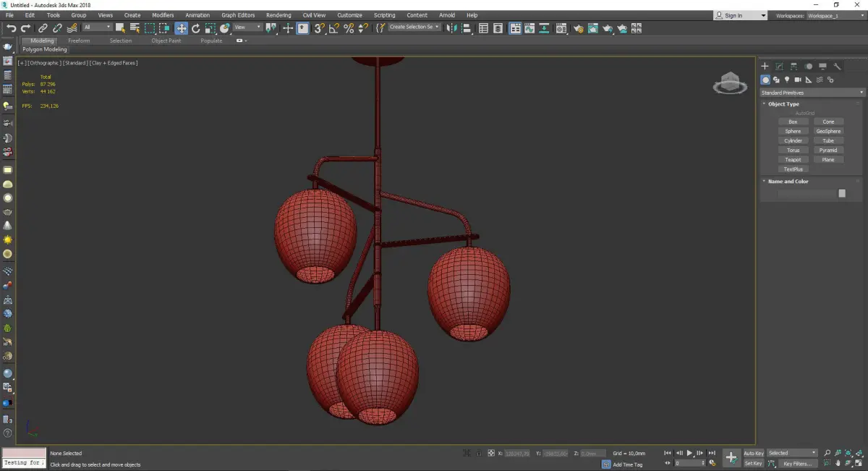Activate the Select and Rotate tool

[195, 28]
